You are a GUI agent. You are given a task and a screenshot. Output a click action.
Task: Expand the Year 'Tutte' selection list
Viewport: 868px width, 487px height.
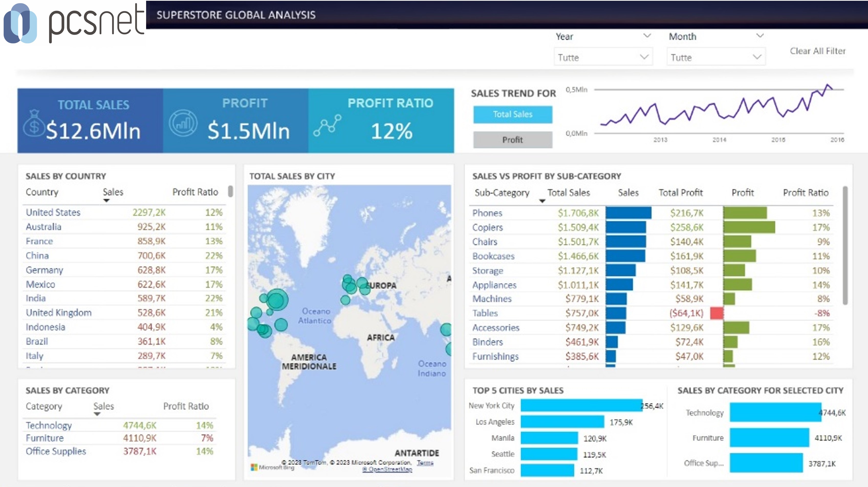[646, 57]
